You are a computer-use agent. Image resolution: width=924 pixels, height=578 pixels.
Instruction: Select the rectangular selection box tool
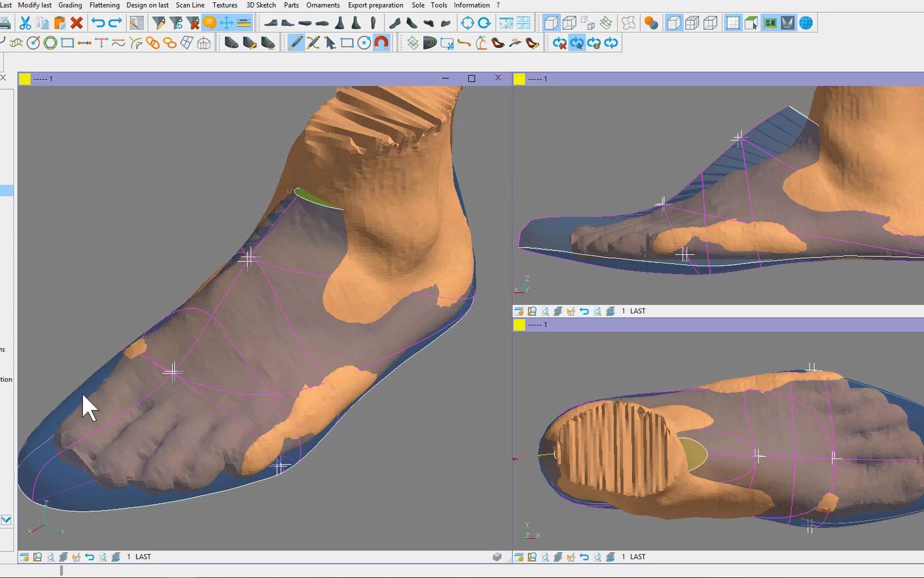[x=347, y=43]
